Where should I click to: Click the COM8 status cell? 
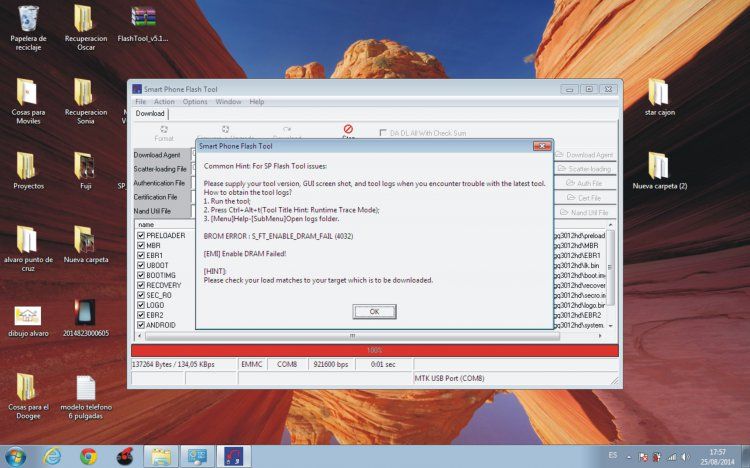pos(287,365)
